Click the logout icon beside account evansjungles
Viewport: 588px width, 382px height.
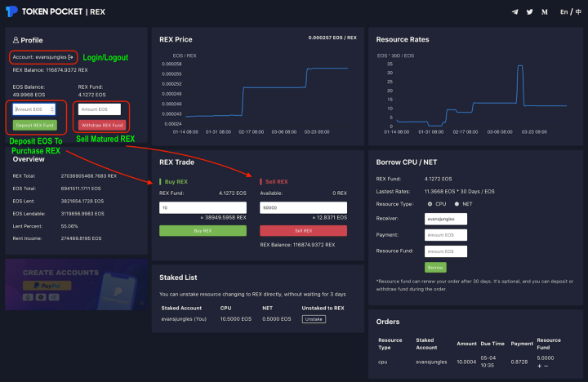tap(70, 57)
